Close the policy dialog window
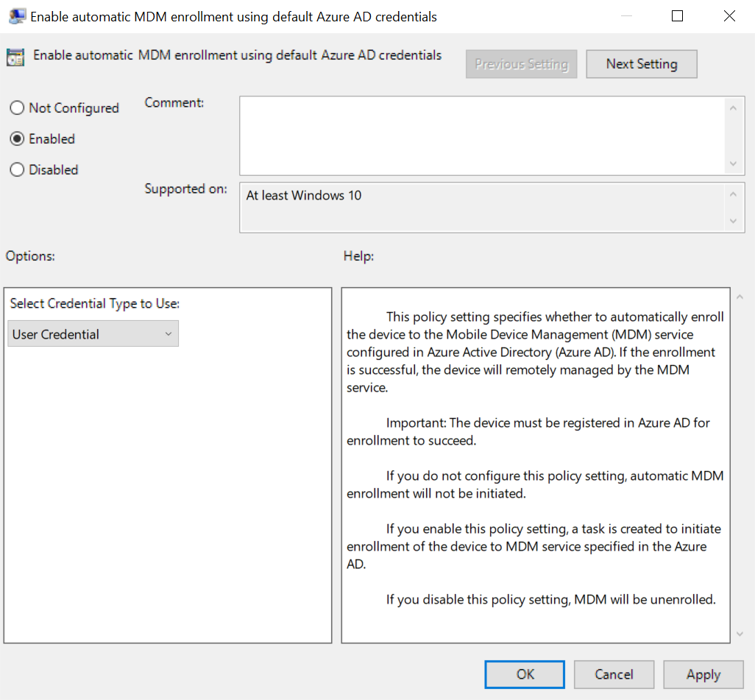This screenshot has height=700, width=755. coord(729,16)
